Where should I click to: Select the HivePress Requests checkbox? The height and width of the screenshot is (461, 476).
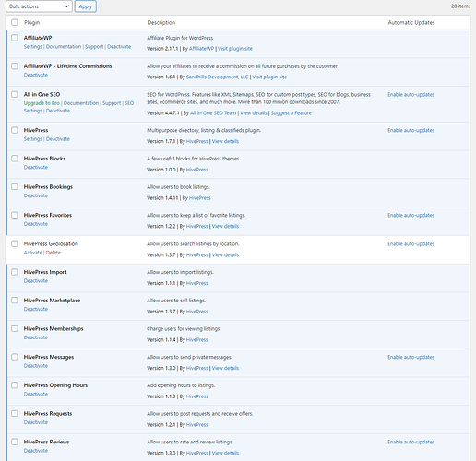15,413
